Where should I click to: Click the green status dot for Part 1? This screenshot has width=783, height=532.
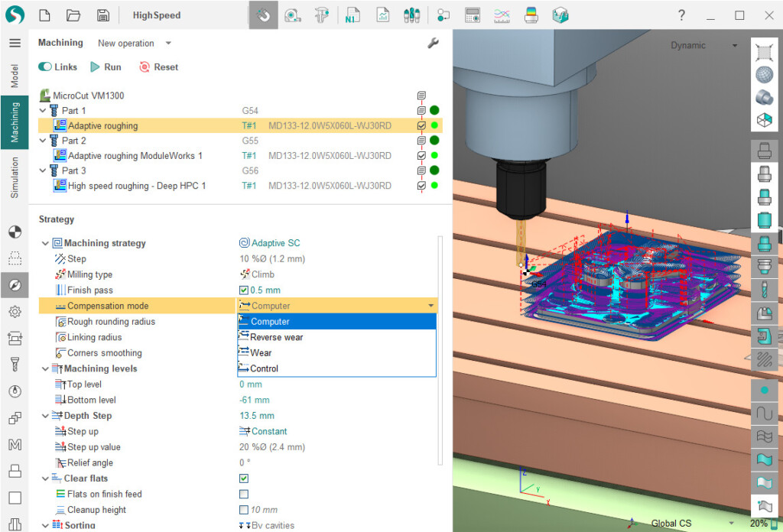(x=434, y=110)
